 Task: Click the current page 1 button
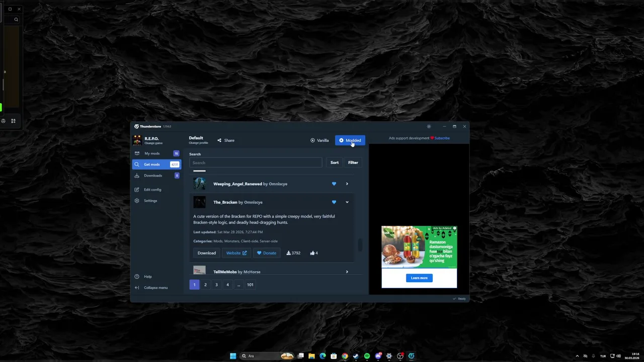[194, 285]
